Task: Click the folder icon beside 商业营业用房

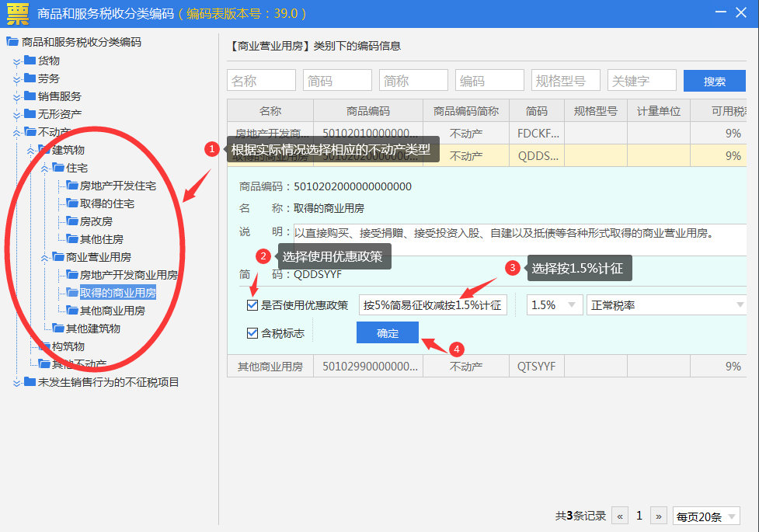Action: coord(58,256)
